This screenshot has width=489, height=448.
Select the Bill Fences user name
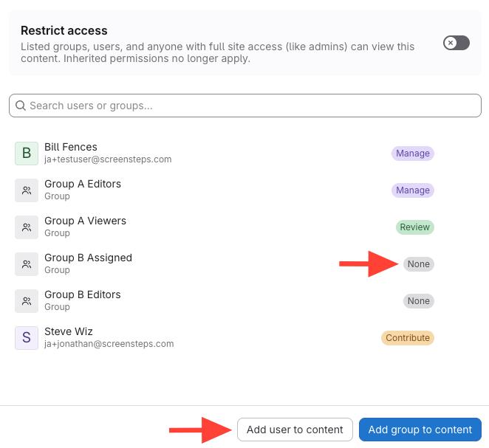point(71,147)
